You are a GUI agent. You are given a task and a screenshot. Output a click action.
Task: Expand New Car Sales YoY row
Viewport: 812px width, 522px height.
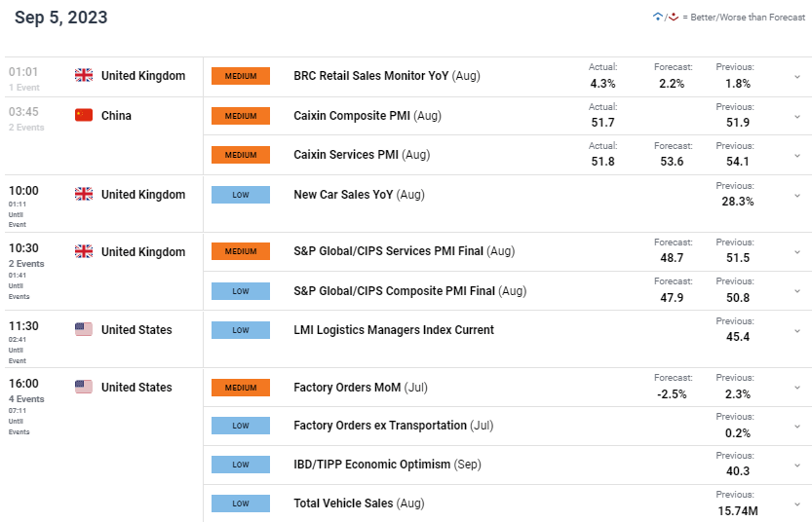point(796,195)
